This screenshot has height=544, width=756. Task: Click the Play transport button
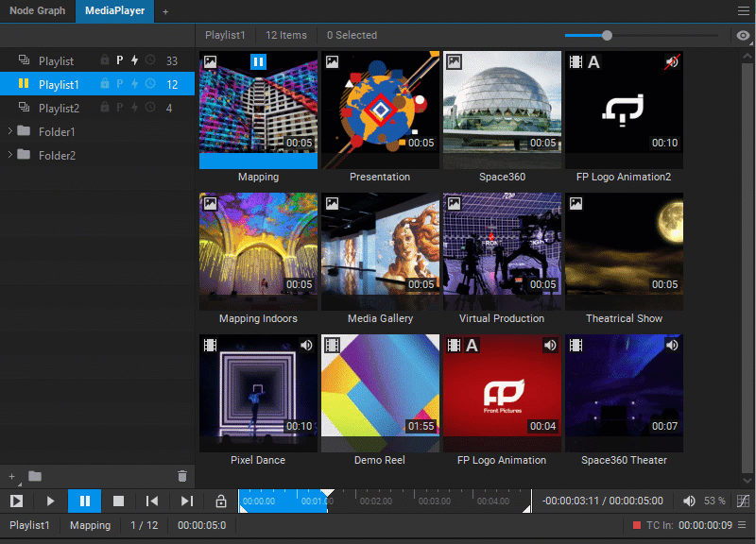(x=50, y=501)
